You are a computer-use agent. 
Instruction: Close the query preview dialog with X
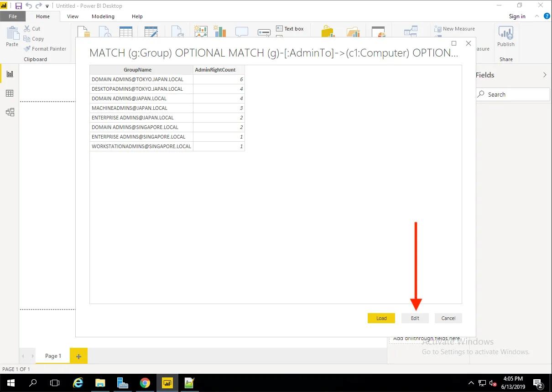click(468, 43)
